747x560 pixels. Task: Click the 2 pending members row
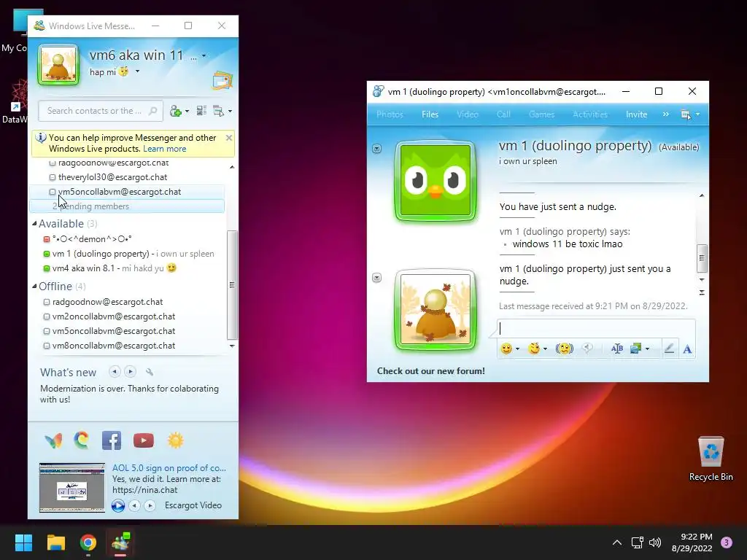127,206
